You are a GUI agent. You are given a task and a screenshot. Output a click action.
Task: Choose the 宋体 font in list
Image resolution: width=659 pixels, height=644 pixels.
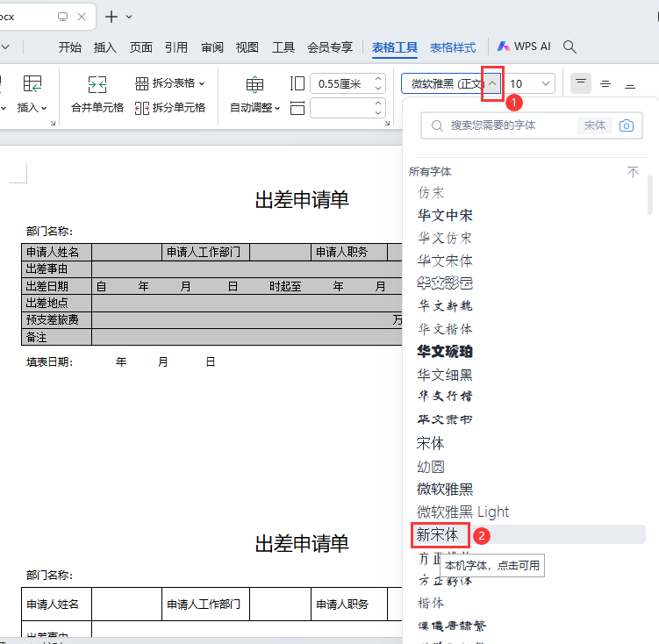click(430, 443)
